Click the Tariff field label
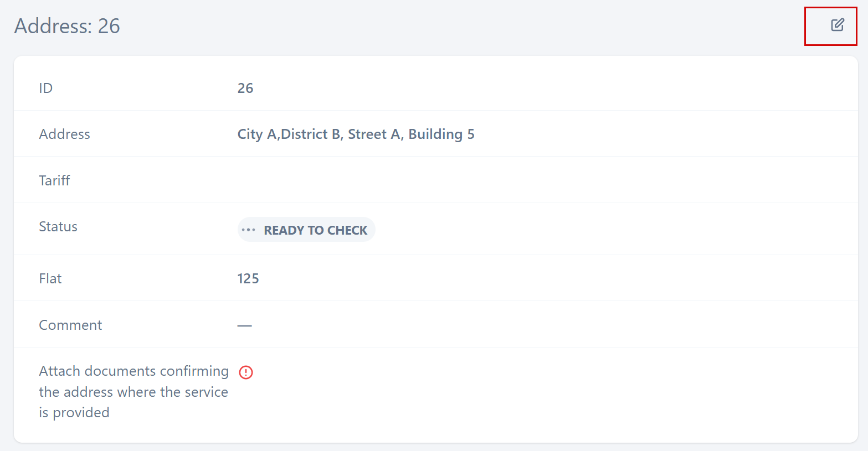Screen dimensions: 868x451 point(54,180)
